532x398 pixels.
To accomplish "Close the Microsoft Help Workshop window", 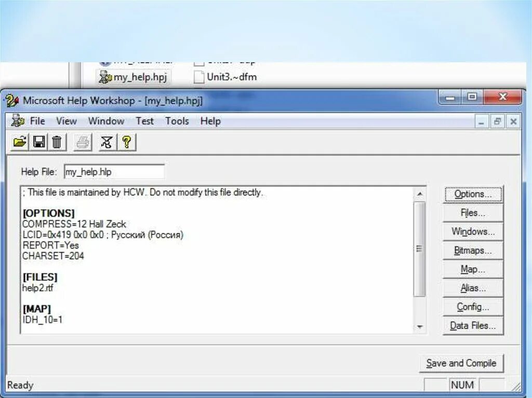I will 502,98.
